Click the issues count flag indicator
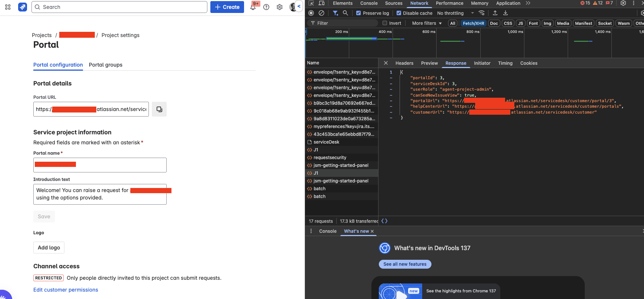644x299 pixels. tap(609, 3)
